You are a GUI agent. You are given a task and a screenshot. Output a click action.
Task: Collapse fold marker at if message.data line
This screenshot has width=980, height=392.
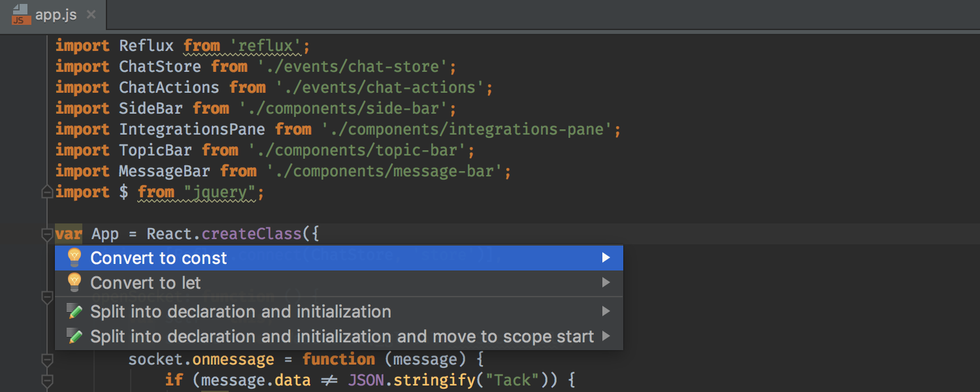pos(46,380)
